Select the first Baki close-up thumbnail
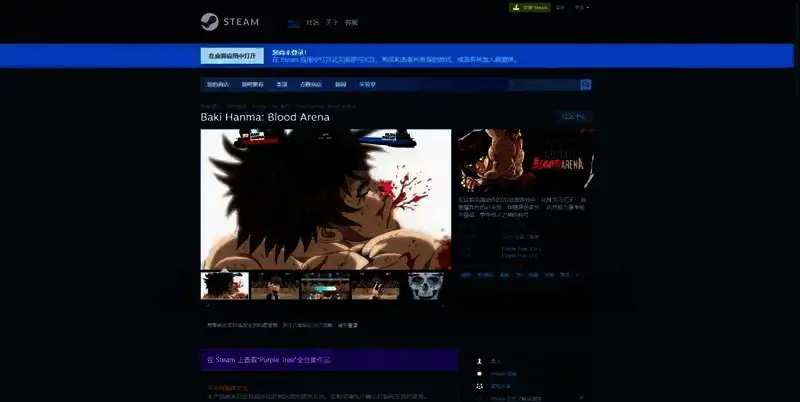Viewport: 800px width, 402px height. [225, 286]
